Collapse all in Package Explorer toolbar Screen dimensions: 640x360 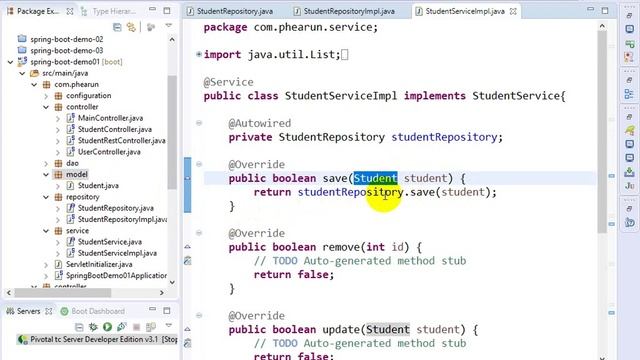point(117,27)
